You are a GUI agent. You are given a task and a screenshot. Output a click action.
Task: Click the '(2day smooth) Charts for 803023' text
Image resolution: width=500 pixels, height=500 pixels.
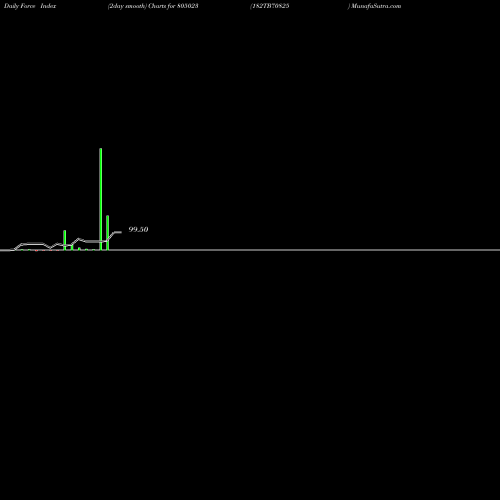(153, 6)
